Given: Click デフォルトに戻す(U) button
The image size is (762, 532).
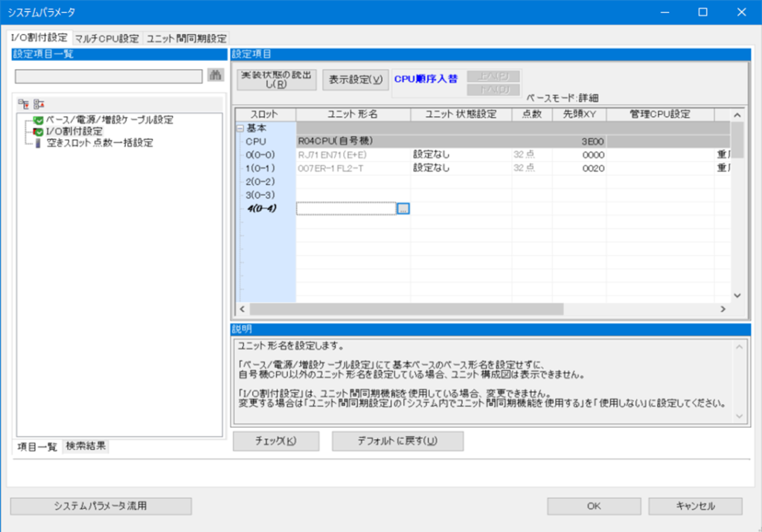Looking at the screenshot, I should coord(397,440).
